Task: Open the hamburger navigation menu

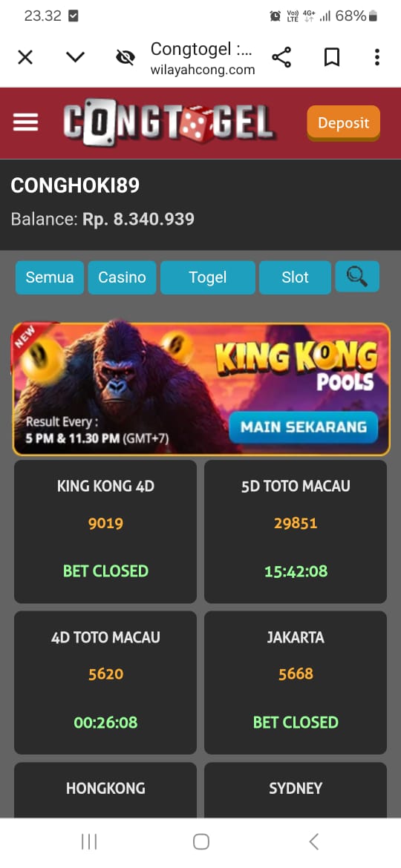Action: coord(25,122)
